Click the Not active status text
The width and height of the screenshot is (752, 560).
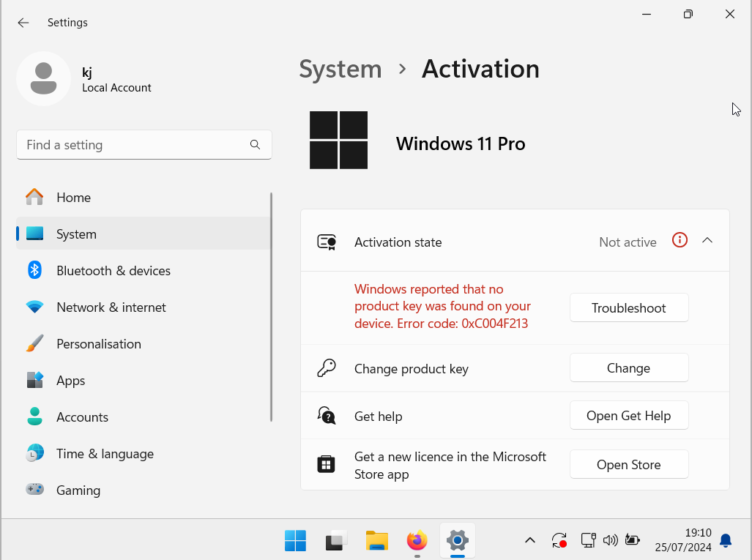pyautogui.click(x=628, y=242)
